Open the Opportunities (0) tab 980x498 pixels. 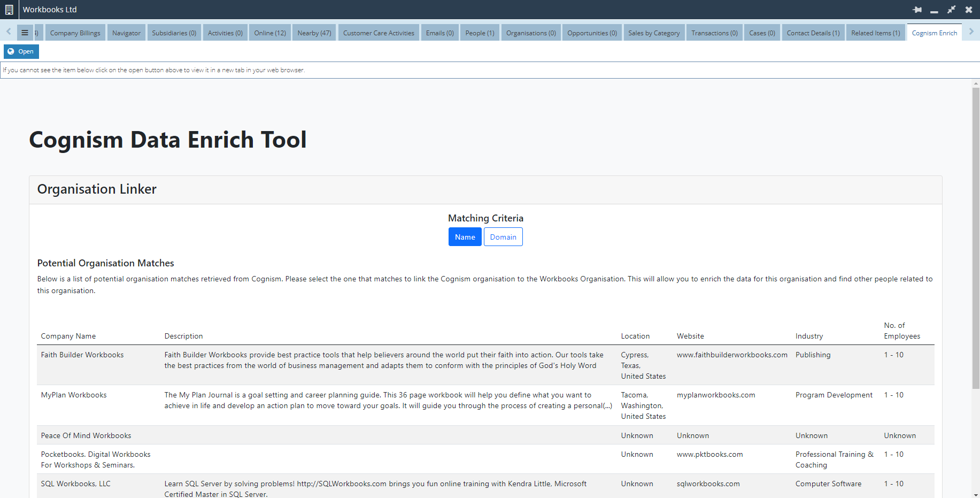coord(592,33)
